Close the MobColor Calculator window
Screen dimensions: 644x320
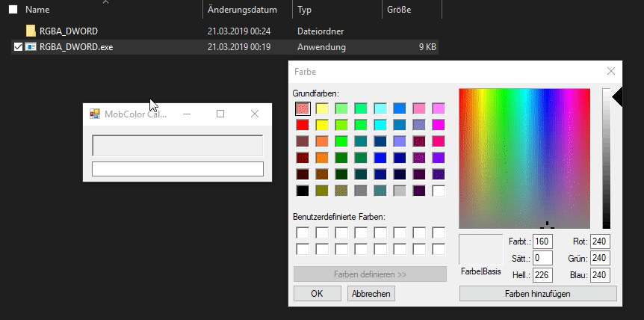pos(255,114)
